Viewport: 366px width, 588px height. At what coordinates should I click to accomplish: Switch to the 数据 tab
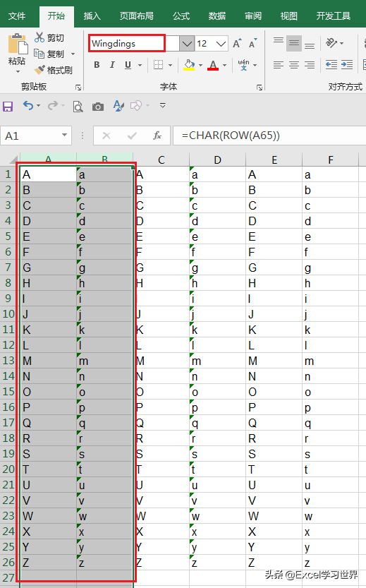[x=217, y=16]
